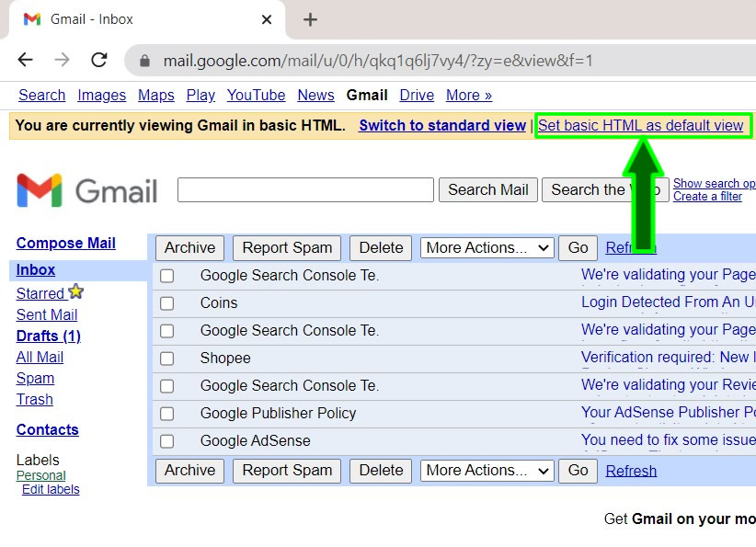Click bottom Refresh link
The height and width of the screenshot is (547, 756).
[631, 471]
